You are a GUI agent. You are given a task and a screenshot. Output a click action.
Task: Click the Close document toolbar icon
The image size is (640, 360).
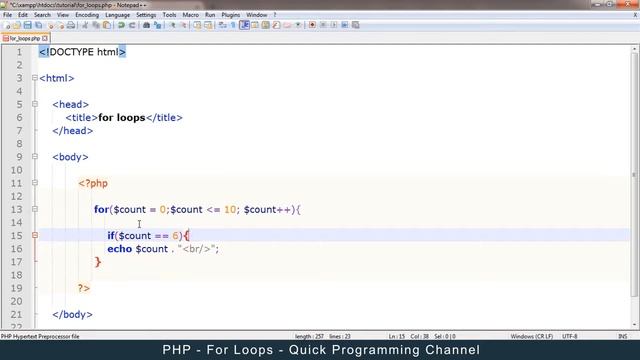(51, 25)
